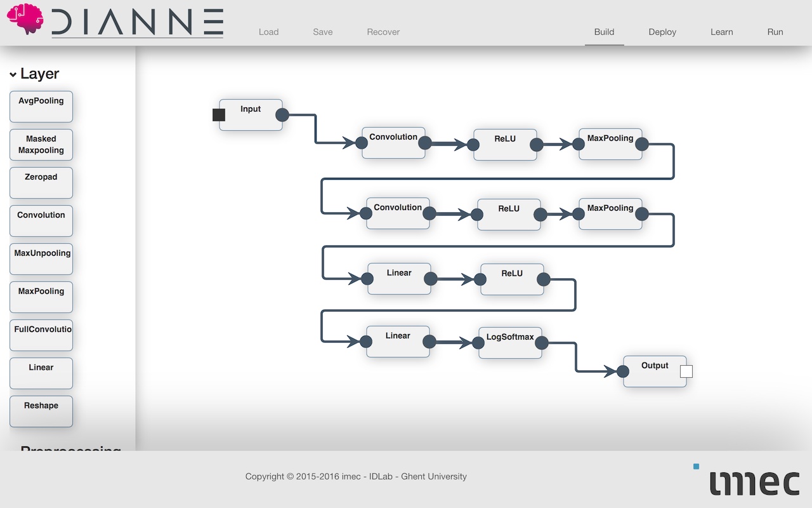Open the Learn tab

[x=721, y=32]
